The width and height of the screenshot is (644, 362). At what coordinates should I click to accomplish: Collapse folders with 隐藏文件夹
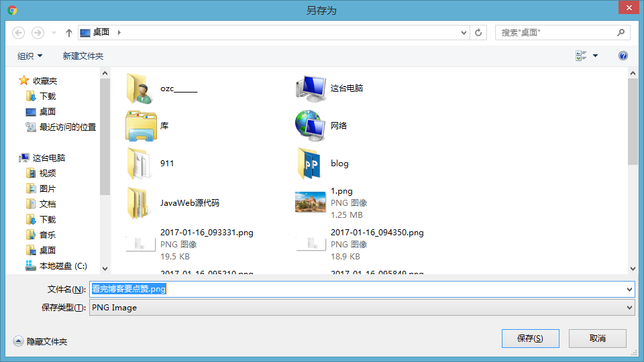[x=40, y=341]
